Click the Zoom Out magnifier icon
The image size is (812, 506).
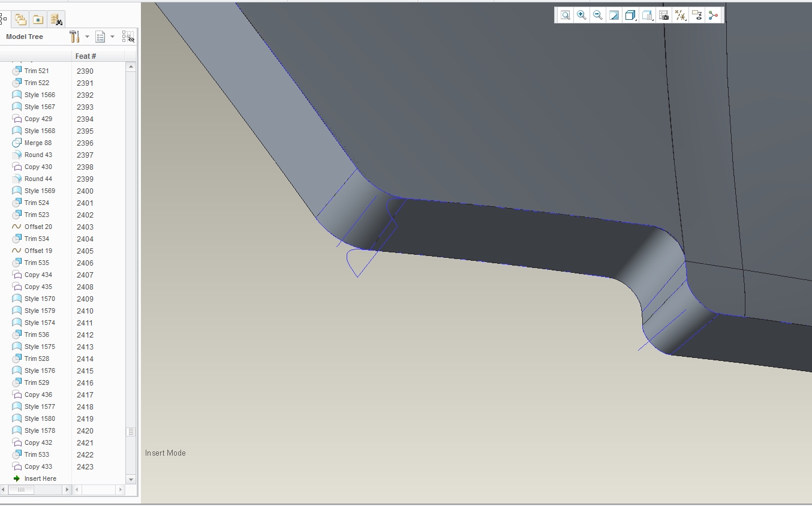click(x=597, y=16)
